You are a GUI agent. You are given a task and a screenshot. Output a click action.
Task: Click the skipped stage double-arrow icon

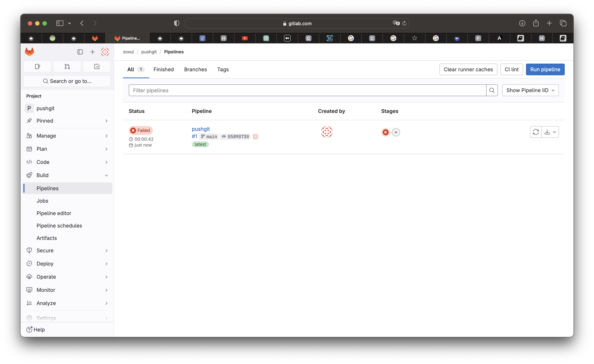click(x=396, y=132)
